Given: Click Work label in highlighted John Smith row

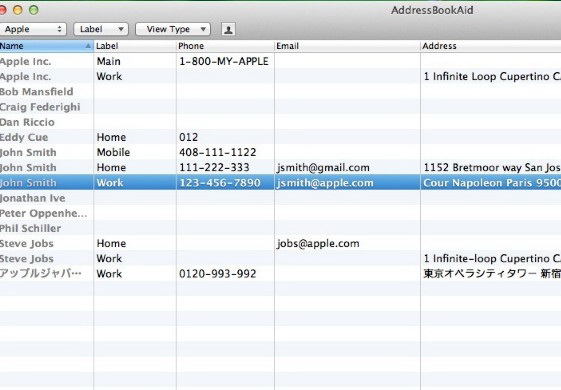Looking at the screenshot, I should (109, 183).
